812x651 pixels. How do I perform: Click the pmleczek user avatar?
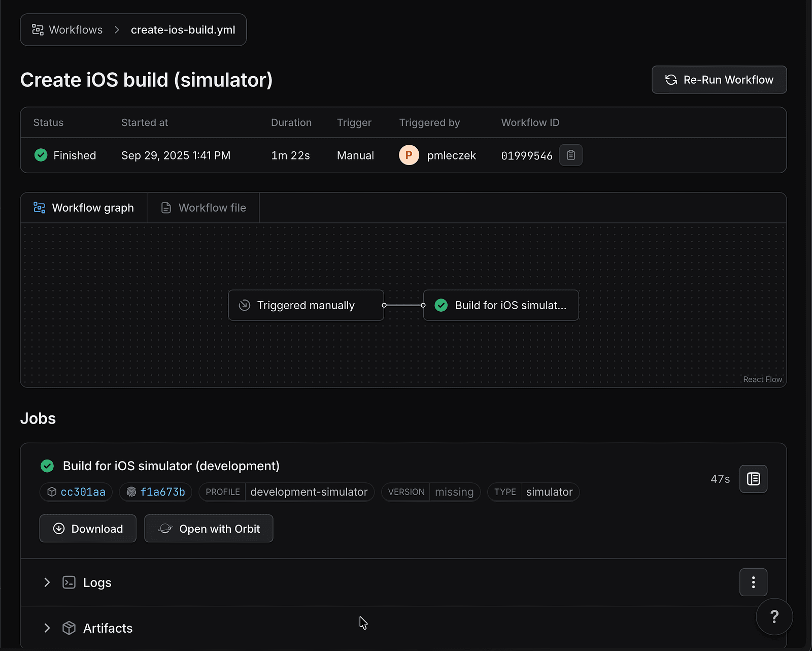point(409,155)
